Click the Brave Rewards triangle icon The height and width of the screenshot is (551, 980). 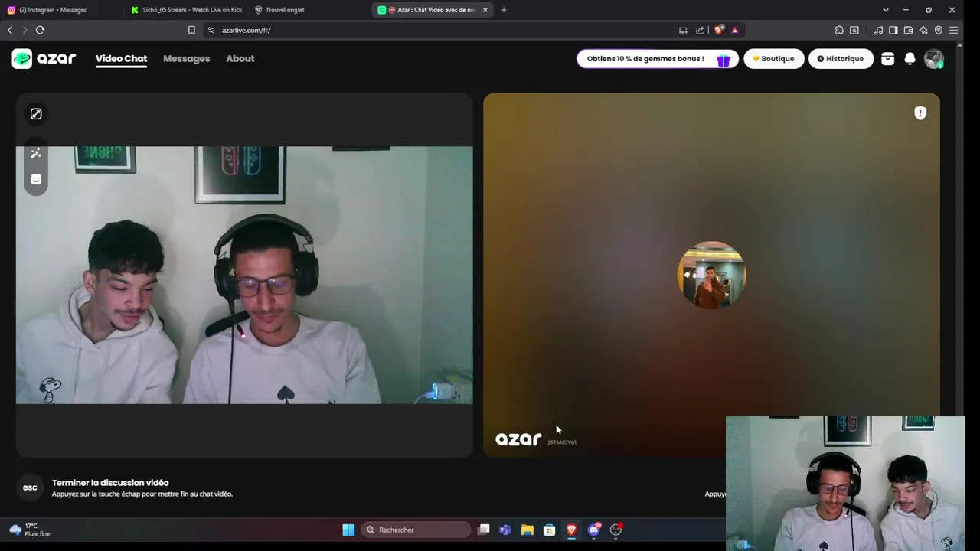pos(735,30)
